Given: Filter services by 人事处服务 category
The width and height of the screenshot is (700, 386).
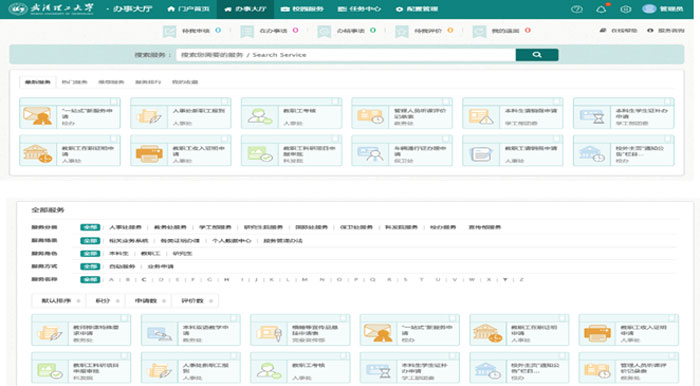Looking at the screenshot, I should coord(125,227).
